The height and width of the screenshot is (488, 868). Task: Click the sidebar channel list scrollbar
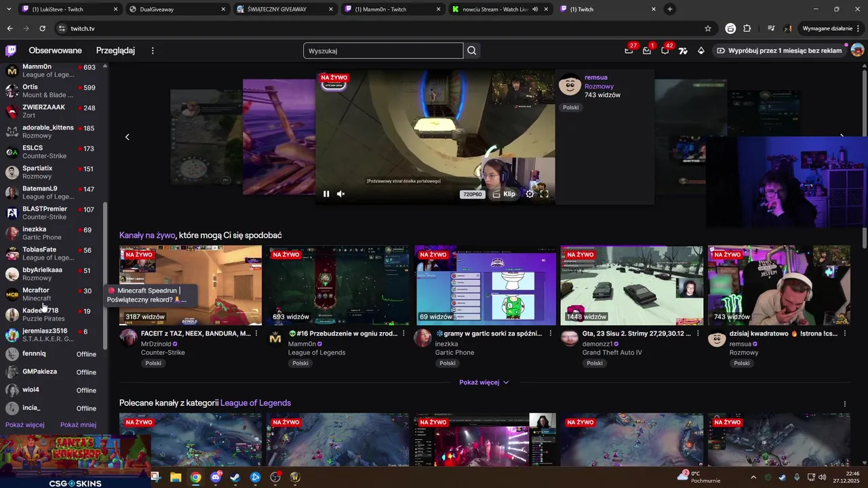coord(105,275)
